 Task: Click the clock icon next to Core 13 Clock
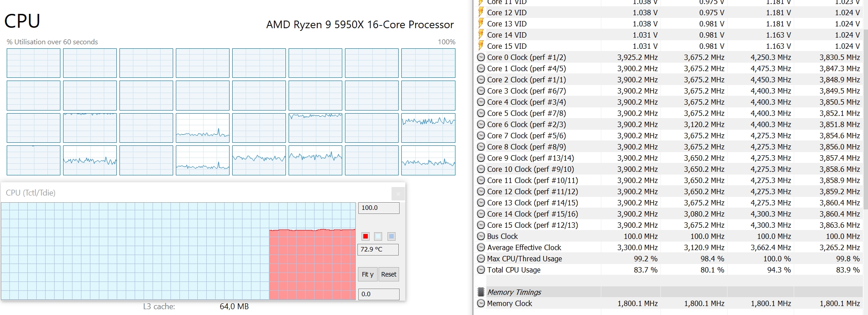481,203
